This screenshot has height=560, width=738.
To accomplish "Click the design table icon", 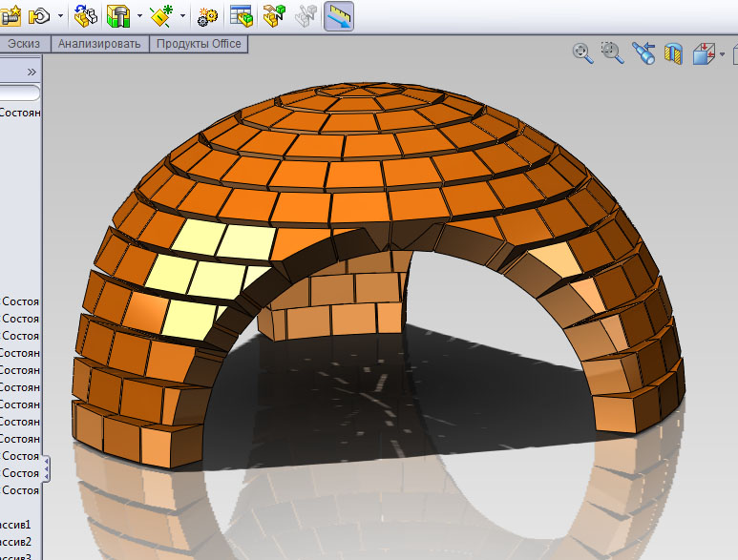I will [x=242, y=15].
